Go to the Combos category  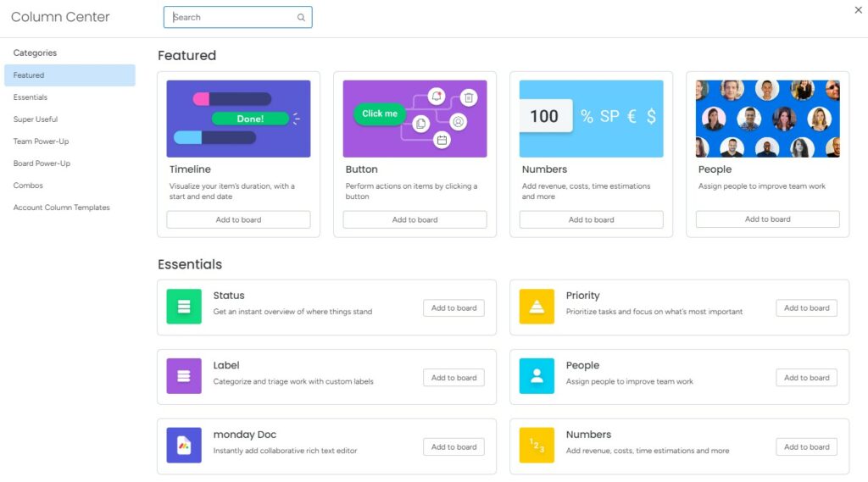28,186
